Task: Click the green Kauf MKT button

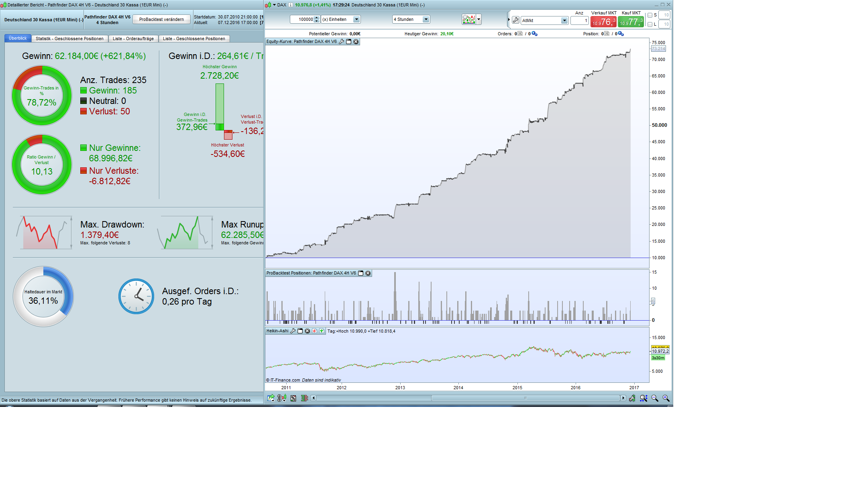Action: [631, 22]
